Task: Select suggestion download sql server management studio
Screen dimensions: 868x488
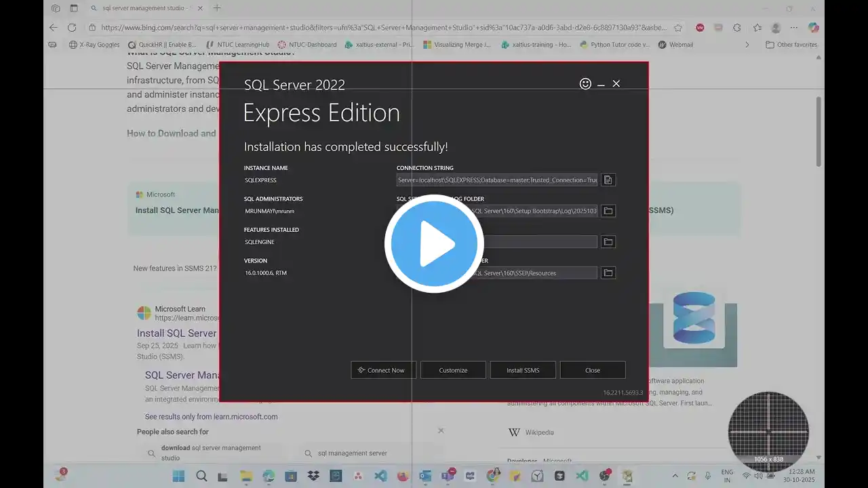Action: [211, 453]
